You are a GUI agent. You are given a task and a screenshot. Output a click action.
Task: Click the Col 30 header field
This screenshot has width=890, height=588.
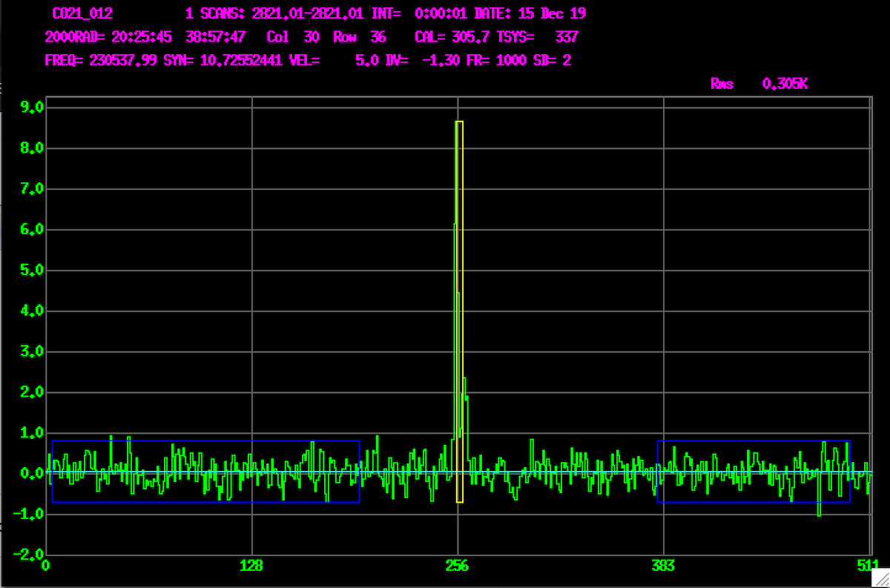coord(292,37)
